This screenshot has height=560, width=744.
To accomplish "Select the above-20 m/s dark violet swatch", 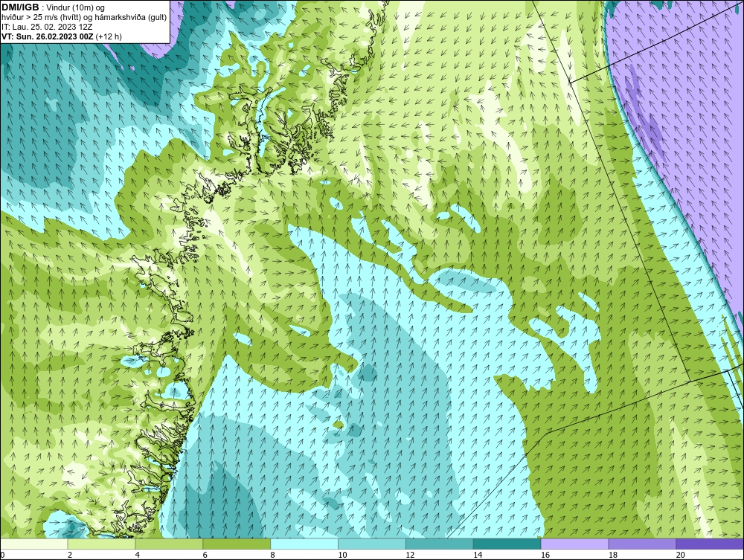I will [x=710, y=544].
